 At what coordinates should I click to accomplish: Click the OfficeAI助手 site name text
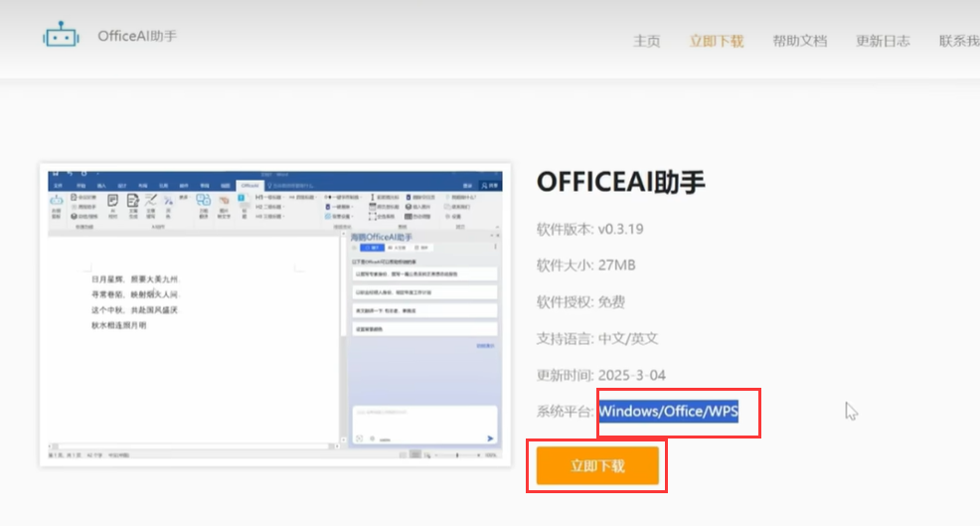(x=137, y=36)
